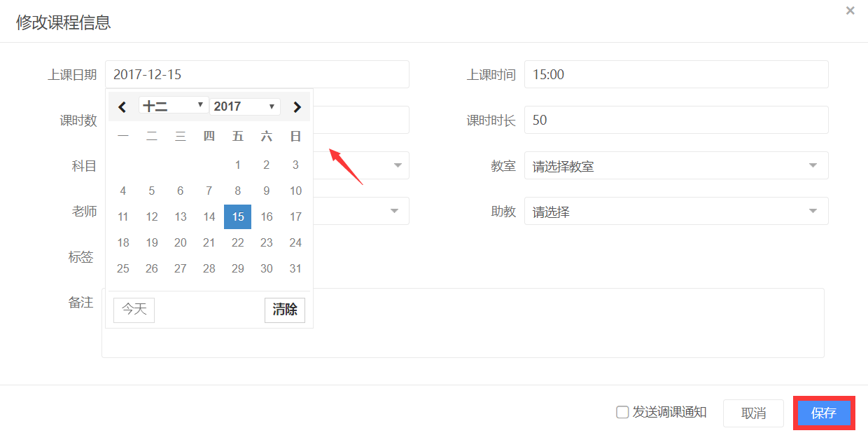This screenshot has height=440, width=868.
Task: Select December 30 in the calendar
Action: pyautogui.click(x=267, y=269)
